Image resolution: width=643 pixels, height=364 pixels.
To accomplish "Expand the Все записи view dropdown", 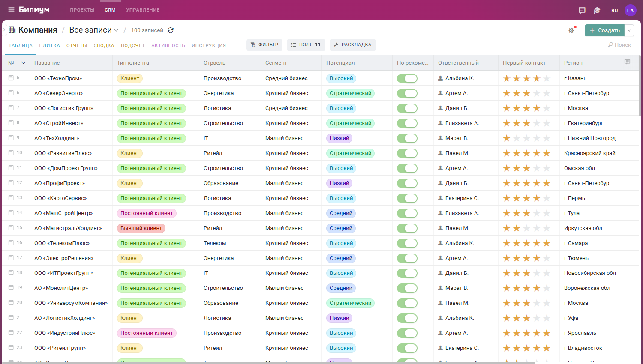I will point(94,30).
